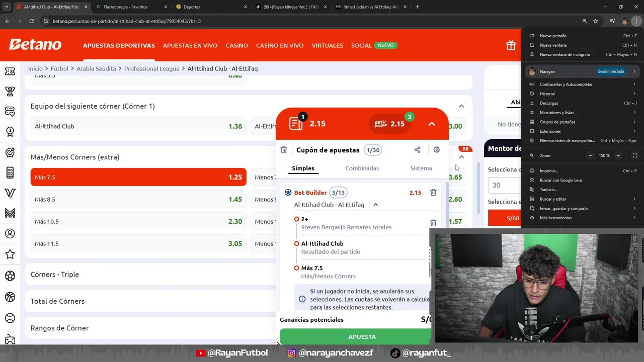The width and height of the screenshot is (644, 362).
Task: Go back with browser back arrow
Action: click(x=7, y=21)
